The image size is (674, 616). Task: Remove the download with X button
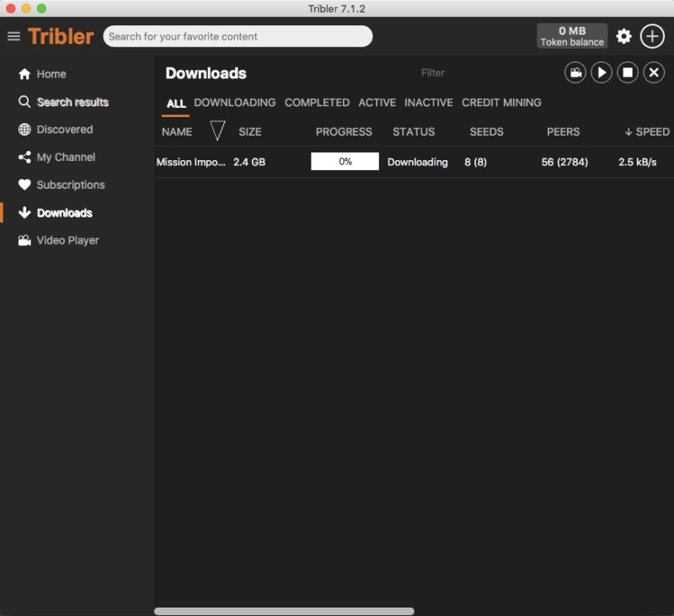pyautogui.click(x=654, y=72)
